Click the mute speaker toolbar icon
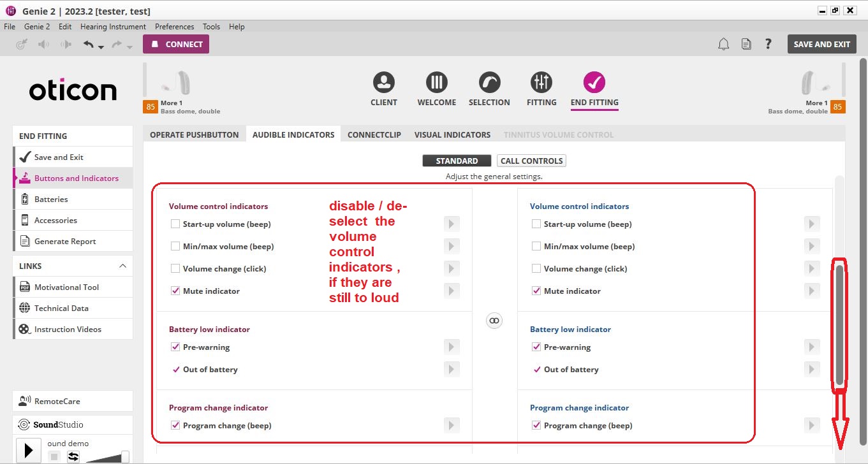This screenshot has width=868, height=464. pyautogui.click(x=43, y=44)
